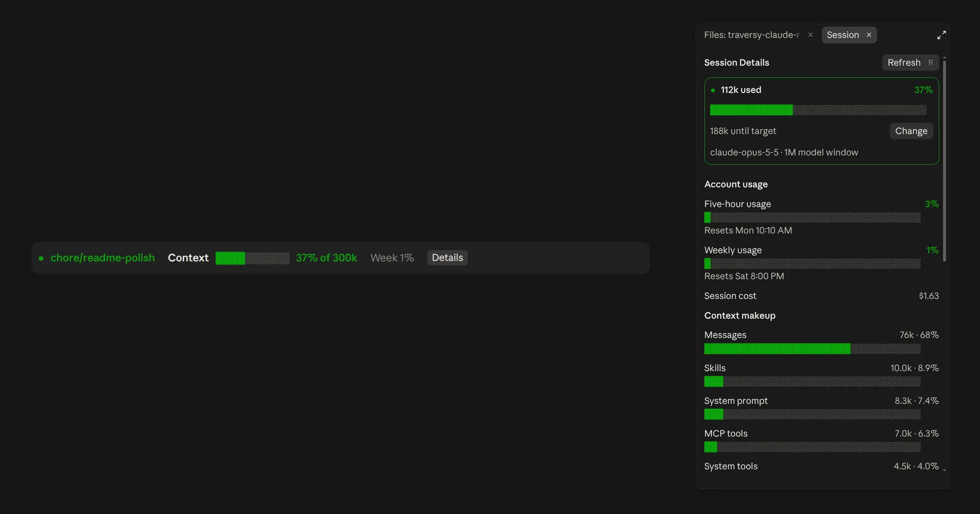Image resolution: width=980 pixels, height=514 pixels.
Task: Click the status bar Context progress bar
Action: point(252,258)
